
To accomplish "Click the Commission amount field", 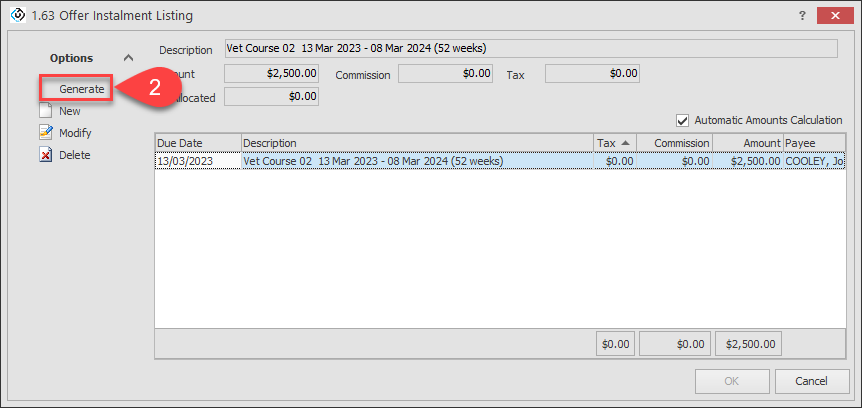I will tap(445, 74).
